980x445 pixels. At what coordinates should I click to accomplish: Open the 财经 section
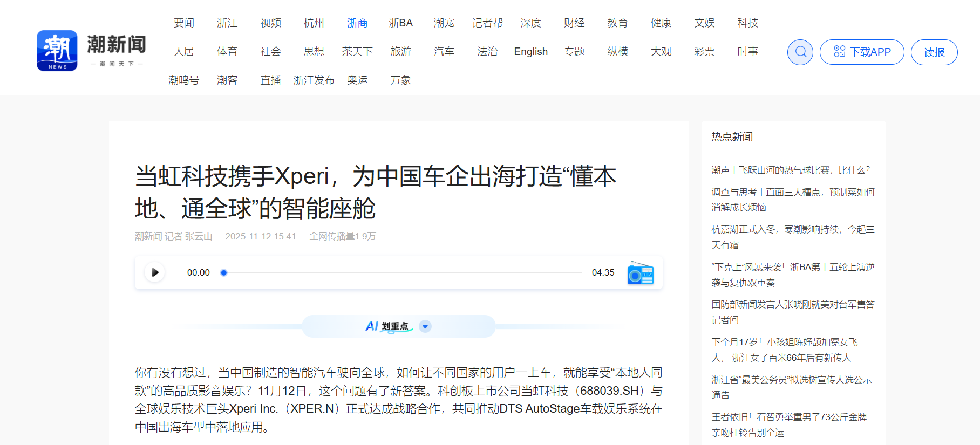click(574, 23)
